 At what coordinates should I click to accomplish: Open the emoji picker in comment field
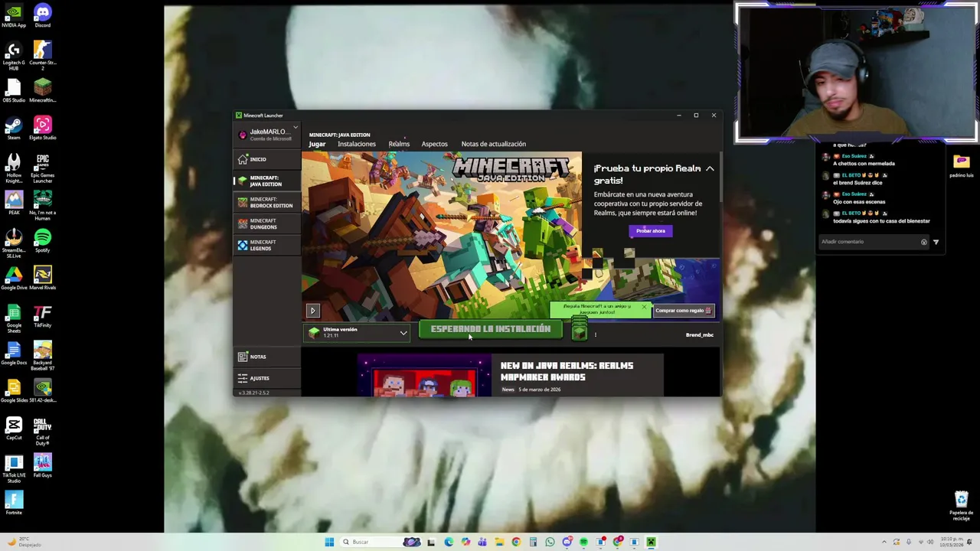click(x=923, y=242)
